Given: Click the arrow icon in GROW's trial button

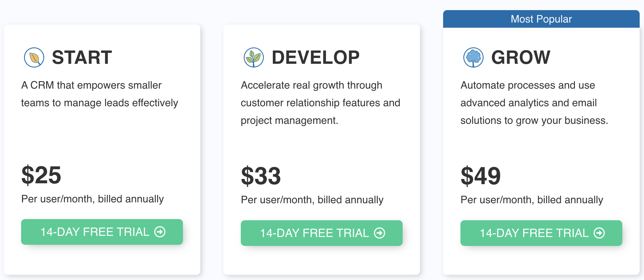Looking at the screenshot, I should 600,233.
